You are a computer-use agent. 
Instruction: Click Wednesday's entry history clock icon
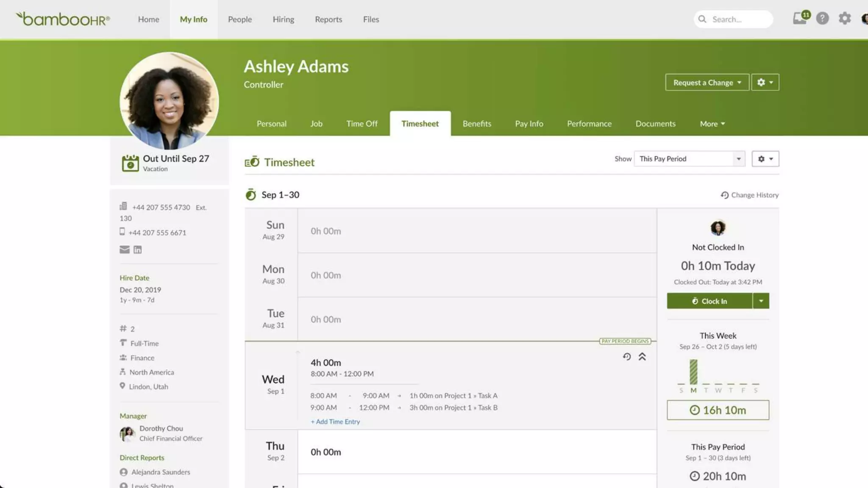(x=627, y=357)
